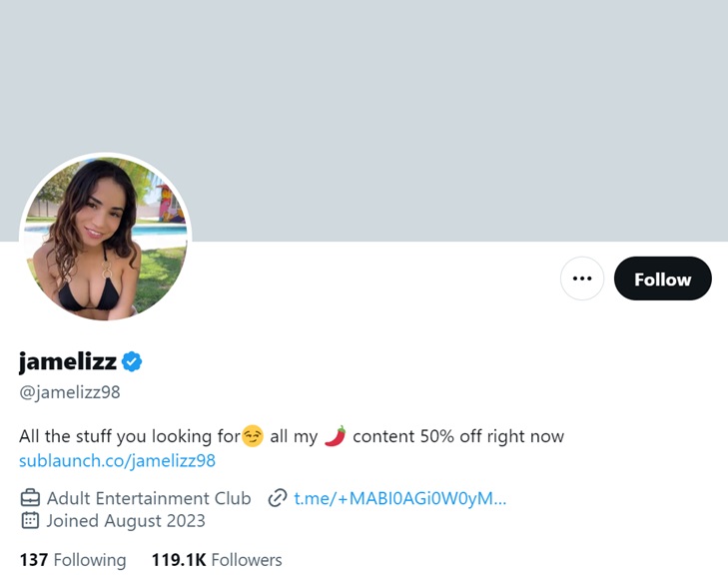The image size is (728, 575).
Task: View the 119.1K Followers list
Action: pyautogui.click(x=217, y=560)
